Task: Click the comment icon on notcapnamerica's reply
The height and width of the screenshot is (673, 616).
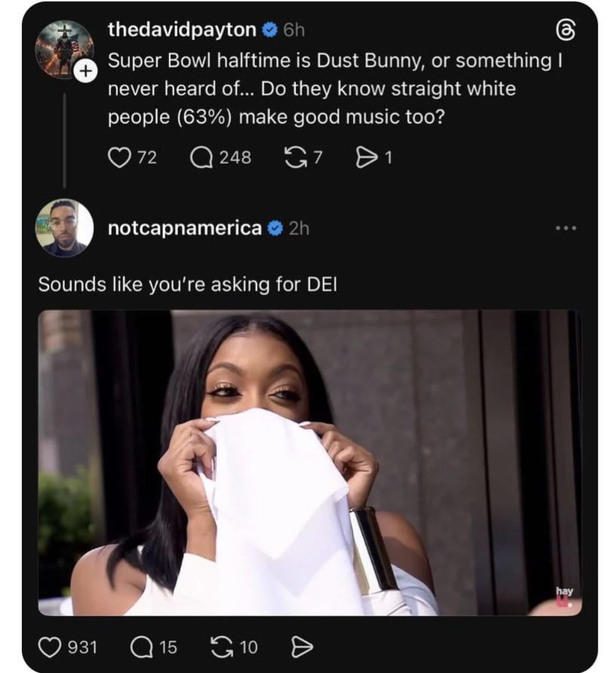Action: pos(141,647)
